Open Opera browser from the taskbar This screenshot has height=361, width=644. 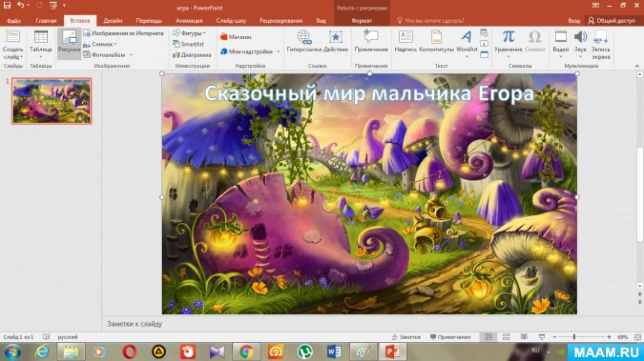pos(129,351)
